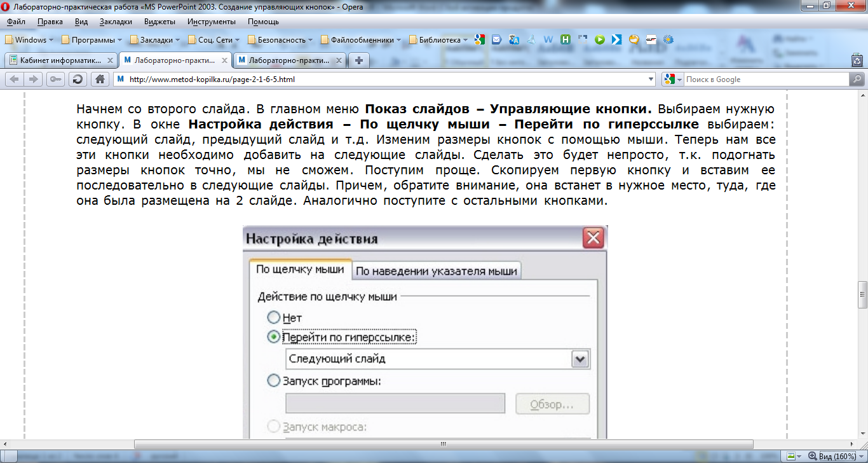Open the Вид menu in menu bar
Viewport: 868px width, 463px height.
click(x=81, y=21)
